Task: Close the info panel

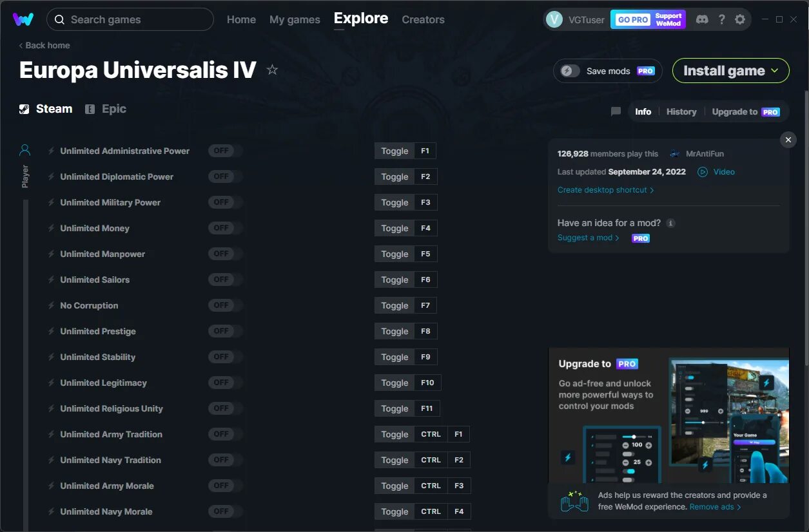Action: click(788, 140)
